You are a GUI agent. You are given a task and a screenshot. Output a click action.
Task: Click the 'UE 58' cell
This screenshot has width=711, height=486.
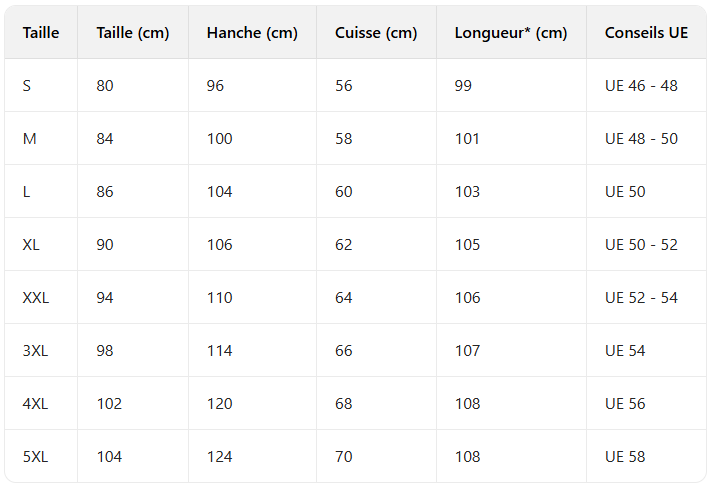[625, 457]
